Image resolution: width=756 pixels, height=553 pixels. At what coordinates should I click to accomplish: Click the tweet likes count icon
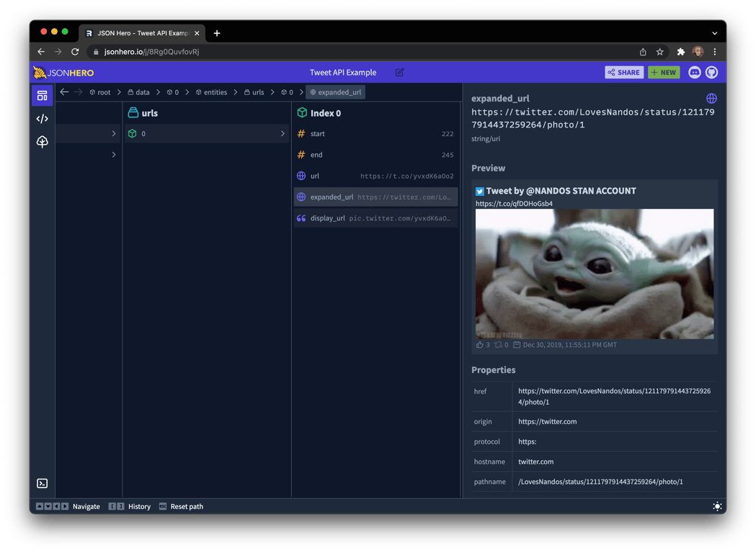coord(479,345)
